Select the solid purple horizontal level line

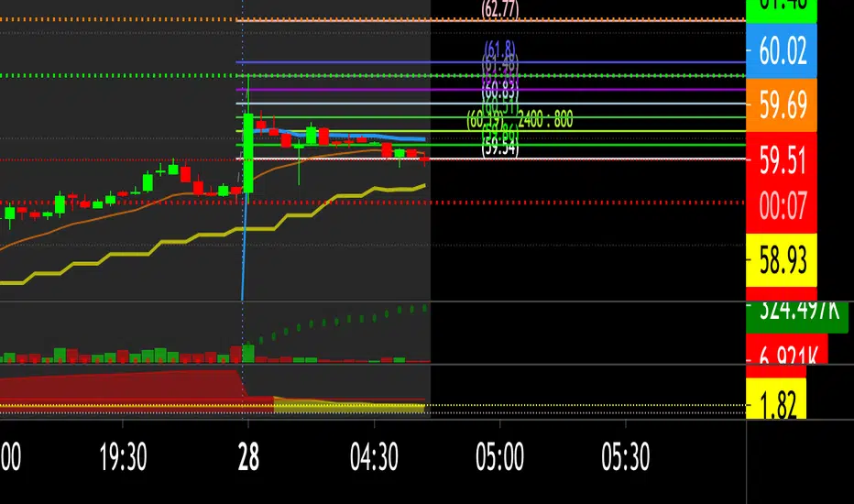pos(490,90)
